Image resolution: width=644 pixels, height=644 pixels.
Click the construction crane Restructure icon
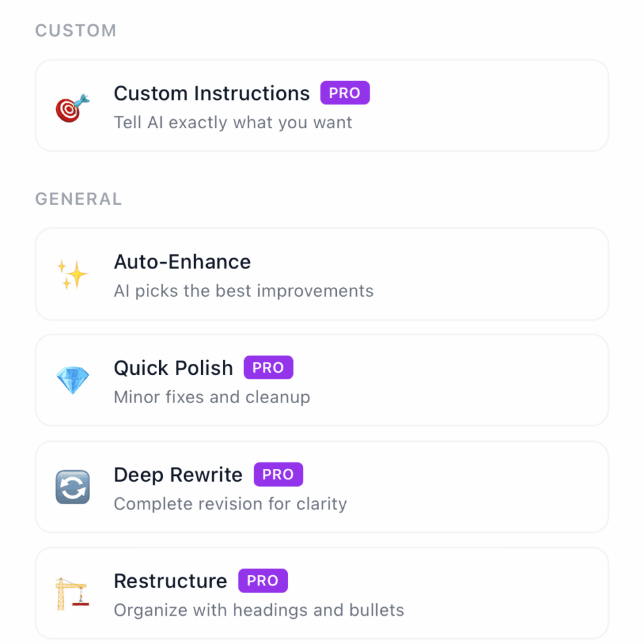click(71, 594)
